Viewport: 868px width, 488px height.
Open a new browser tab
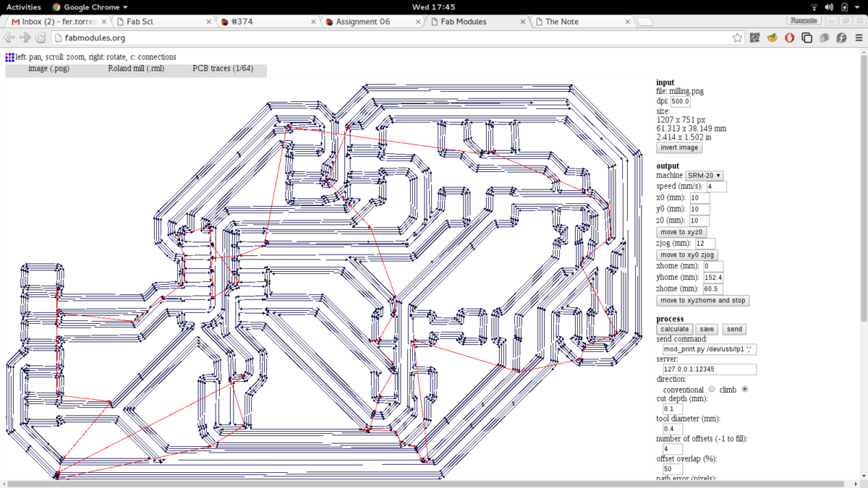click(x=646, y=22)
